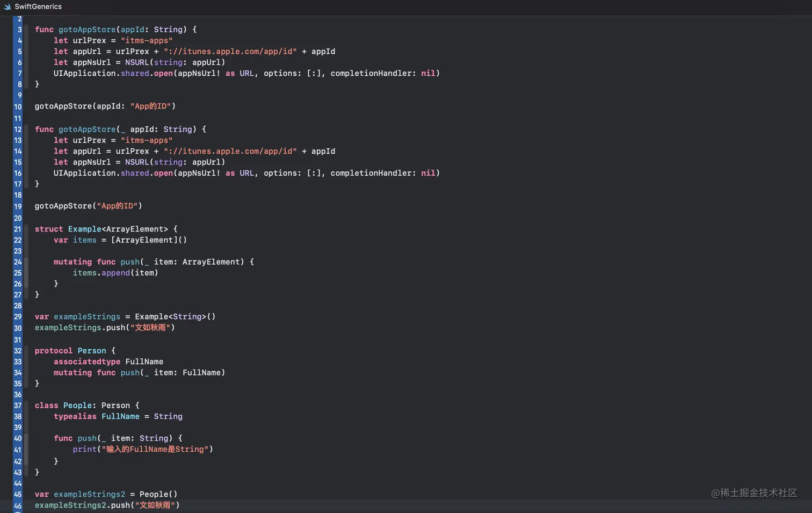
Task: Click UIApplication on line 16
Action: 85,173
